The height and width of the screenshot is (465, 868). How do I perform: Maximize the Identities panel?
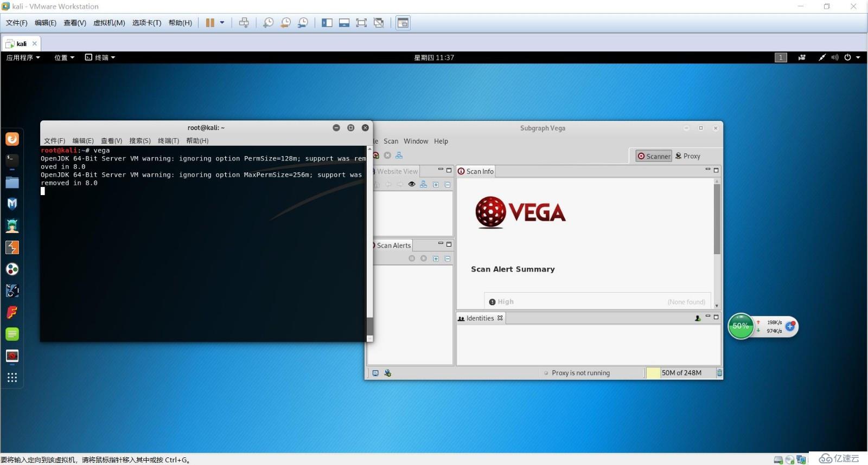(x=716, y=317)
